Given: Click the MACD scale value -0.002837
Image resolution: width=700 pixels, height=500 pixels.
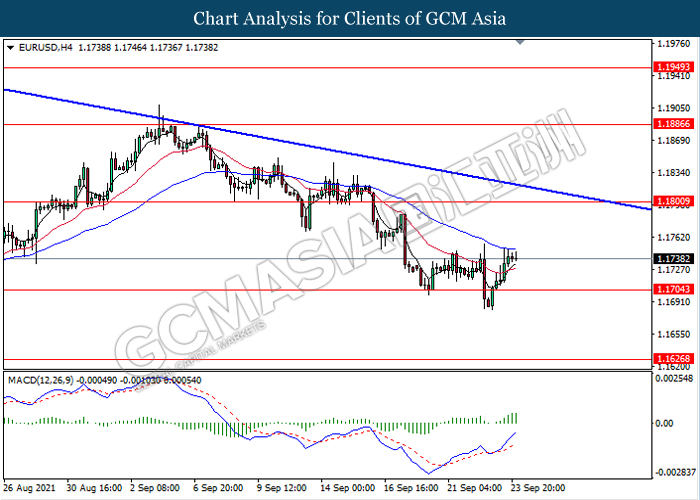Looking at the screenshot, I should pyautogui.click(x=675, y=472).
